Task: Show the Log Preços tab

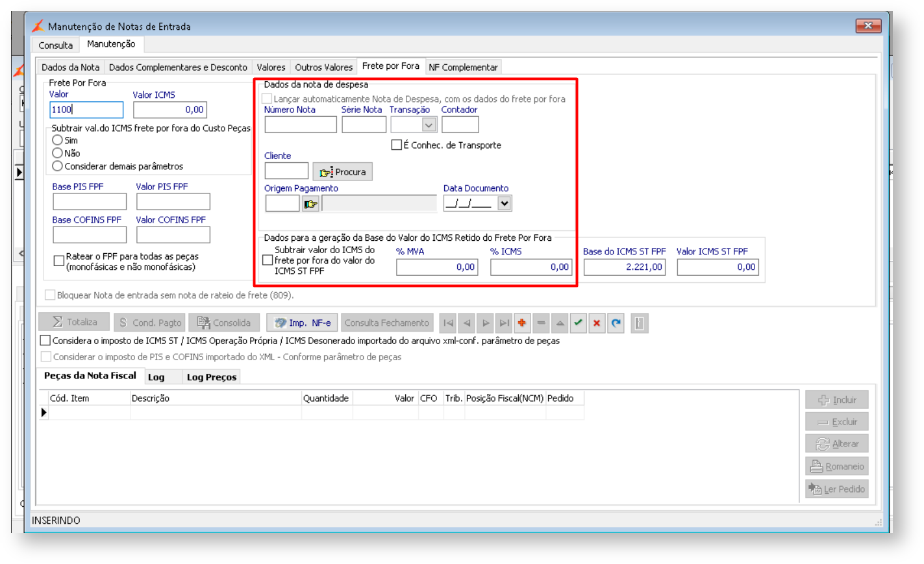Action: pos(212,377)
